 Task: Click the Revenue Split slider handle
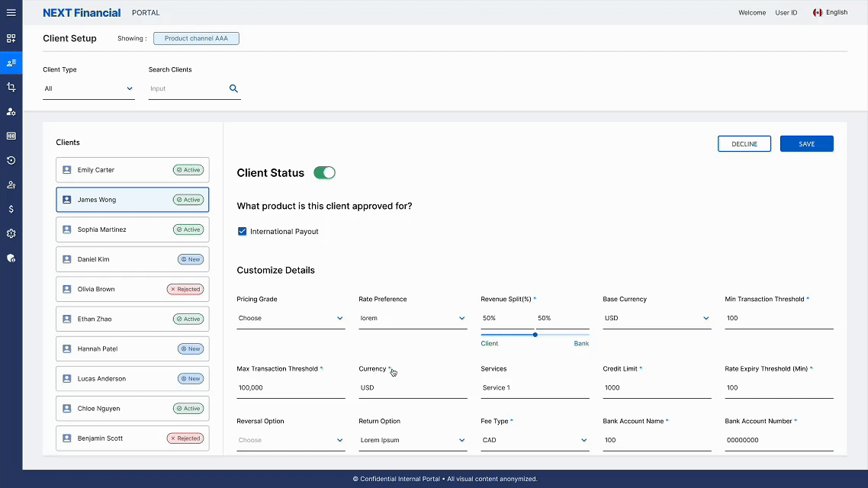click(x=535, y=334)
